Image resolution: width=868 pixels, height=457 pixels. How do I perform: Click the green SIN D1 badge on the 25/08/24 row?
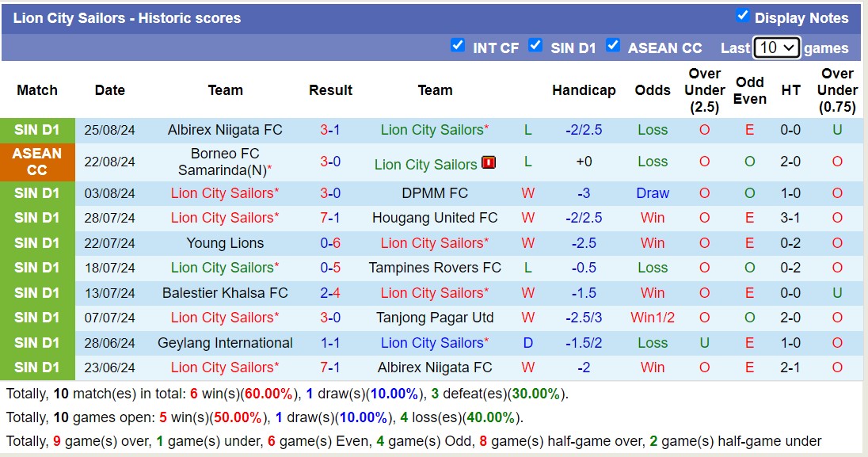point(36,130)
